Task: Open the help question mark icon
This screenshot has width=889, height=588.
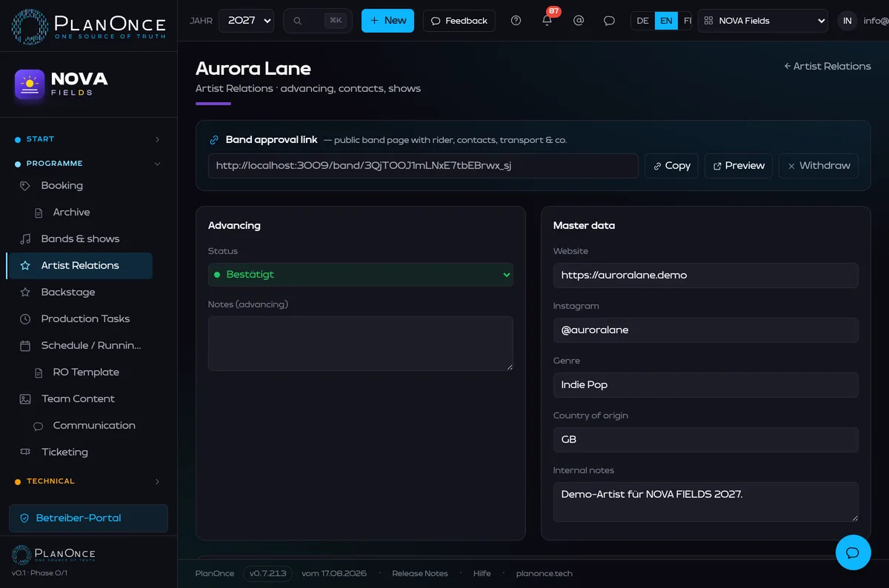Action: click(x=516, y=21)
